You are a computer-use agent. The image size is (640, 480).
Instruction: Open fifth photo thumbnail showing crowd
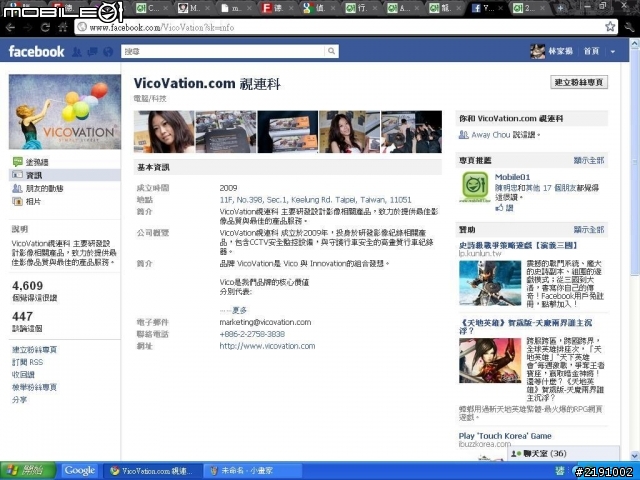[x=411, y=131]
